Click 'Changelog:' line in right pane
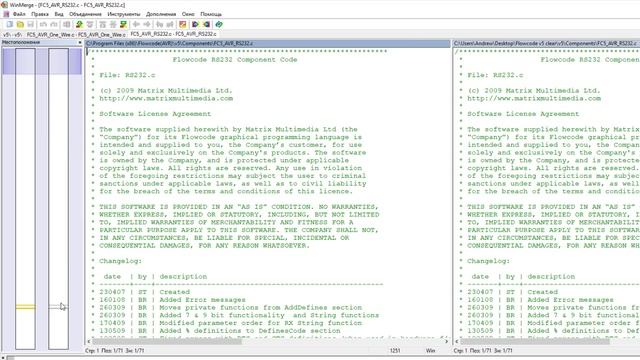Viewport: 640px width, 360px height. pyautogui.click(x=489, y=261)
